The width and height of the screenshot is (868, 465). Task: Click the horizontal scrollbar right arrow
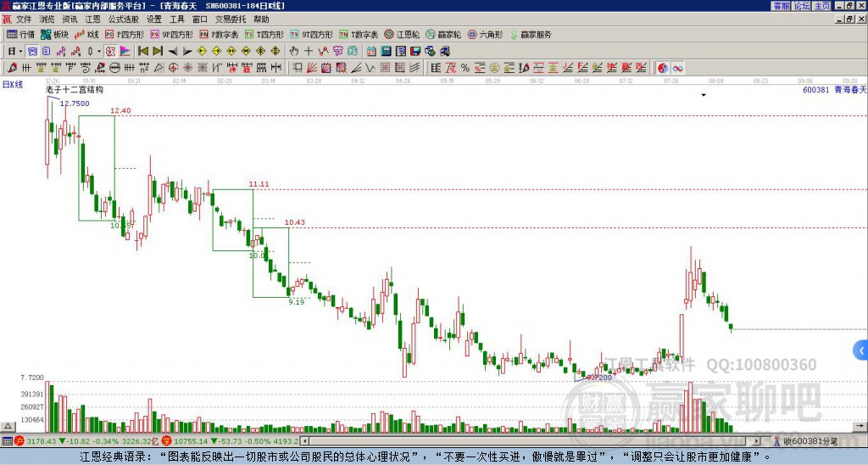point(757,441)
